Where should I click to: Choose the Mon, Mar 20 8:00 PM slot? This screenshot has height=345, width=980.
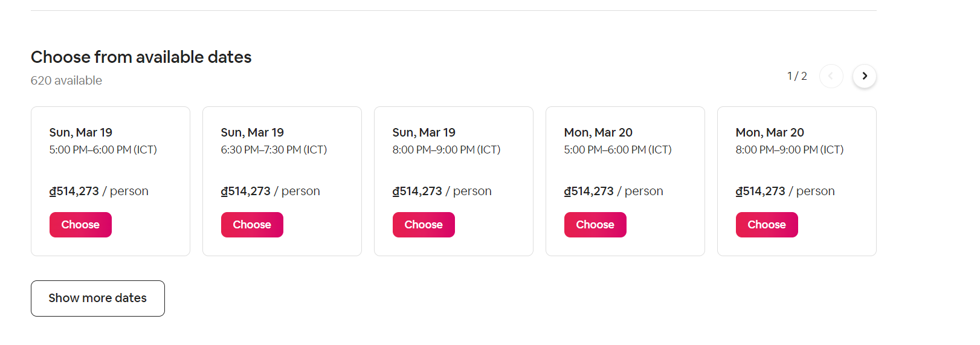tap(767, 225)
